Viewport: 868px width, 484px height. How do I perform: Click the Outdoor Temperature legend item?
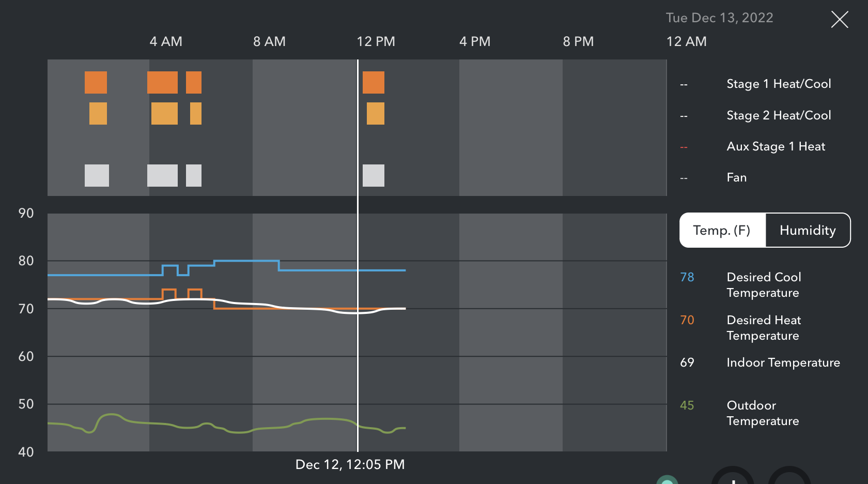[x=763, y=413]
